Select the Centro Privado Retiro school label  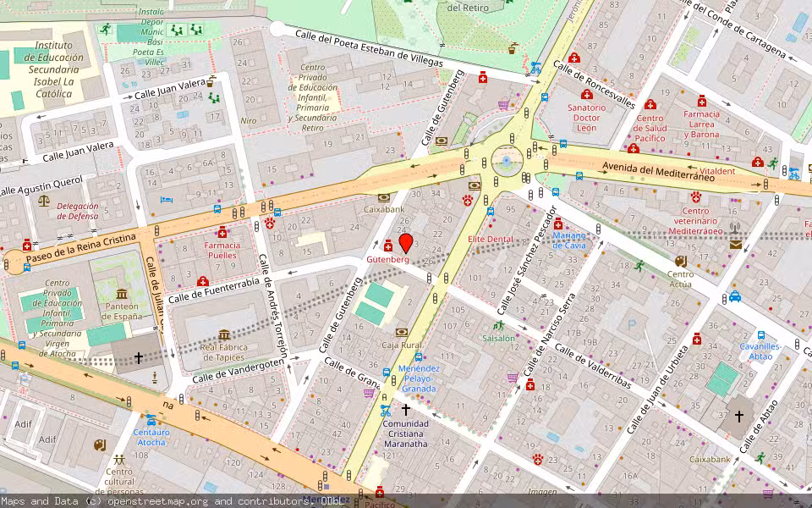313,97
